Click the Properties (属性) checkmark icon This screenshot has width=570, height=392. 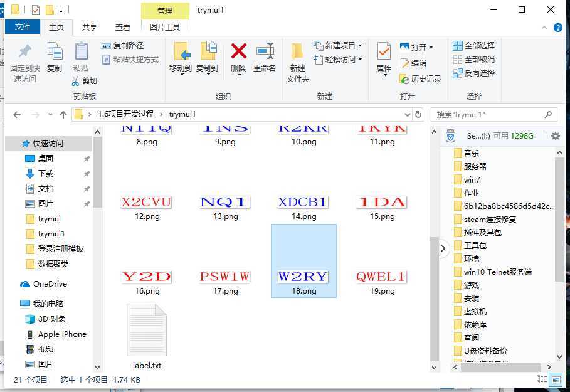pos(384,51)
